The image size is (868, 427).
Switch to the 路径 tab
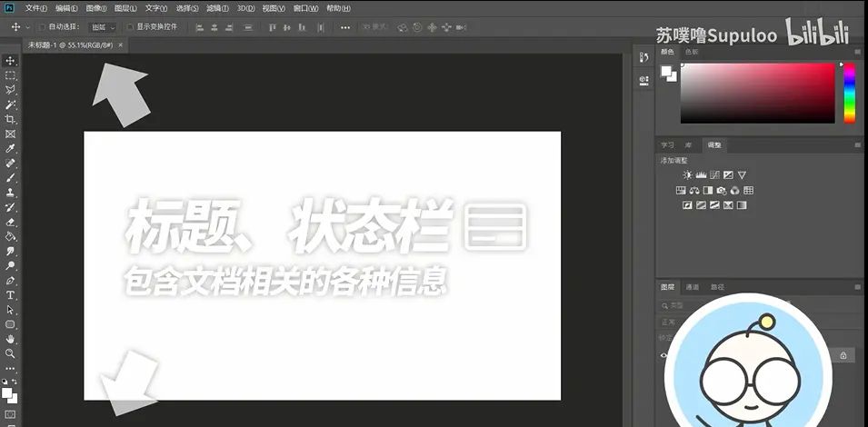pyautogui.click(x=717, y=287)
